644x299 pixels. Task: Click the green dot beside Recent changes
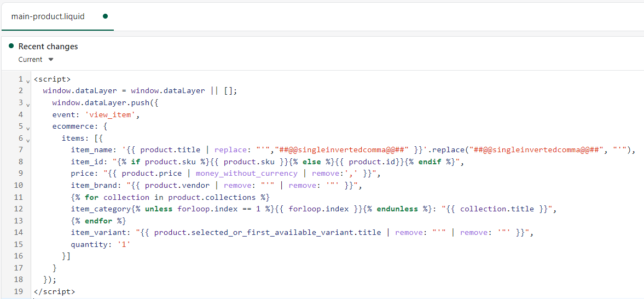pos(11,46)
